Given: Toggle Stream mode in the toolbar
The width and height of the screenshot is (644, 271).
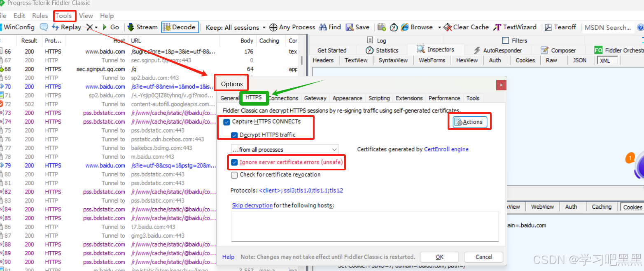Looking at the screenshot, I should point(142,27).
